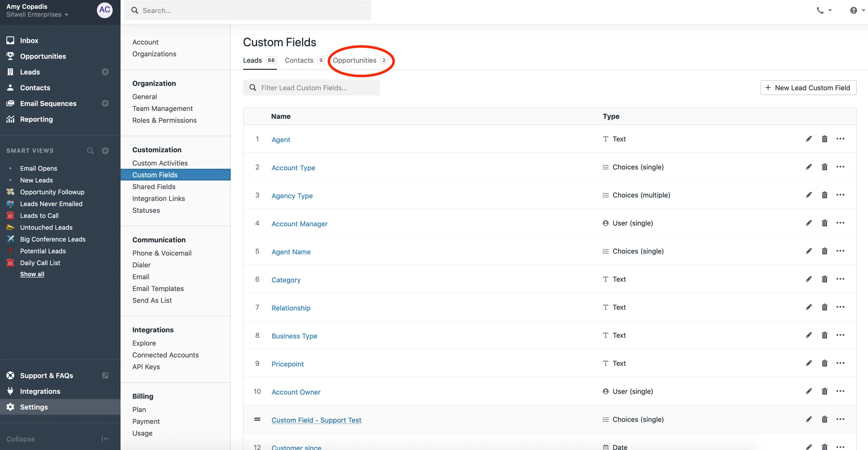Click the plus icon beside Email Sequences
The width and height of the screenshot is (868, 450).
105,103
